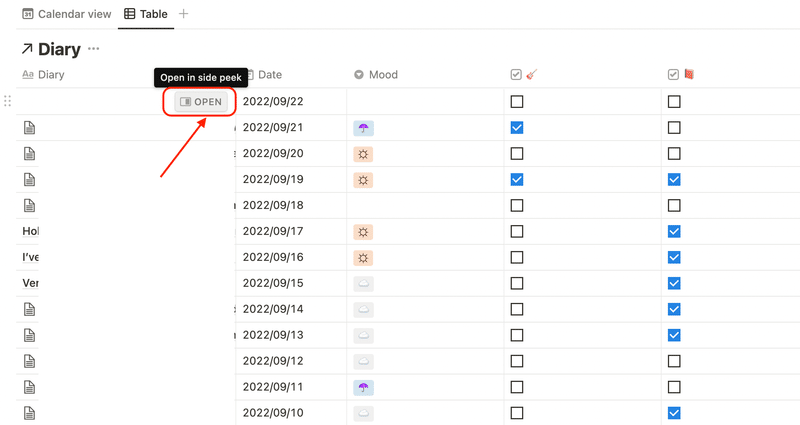Image resolution: width=800 pixels, height=425 pixels.
Task: Switch to the Calendar view tab
Action: 66,14
